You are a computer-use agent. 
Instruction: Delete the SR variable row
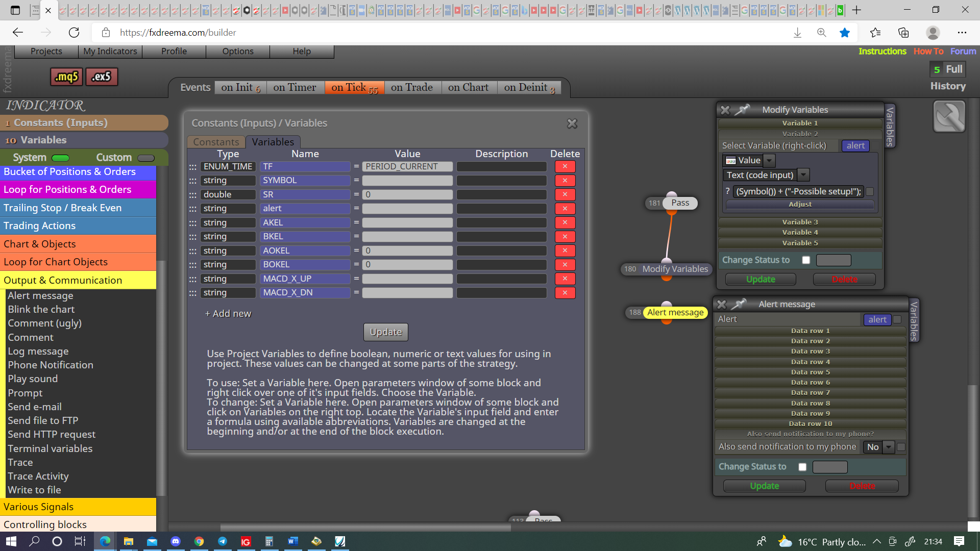565,194
